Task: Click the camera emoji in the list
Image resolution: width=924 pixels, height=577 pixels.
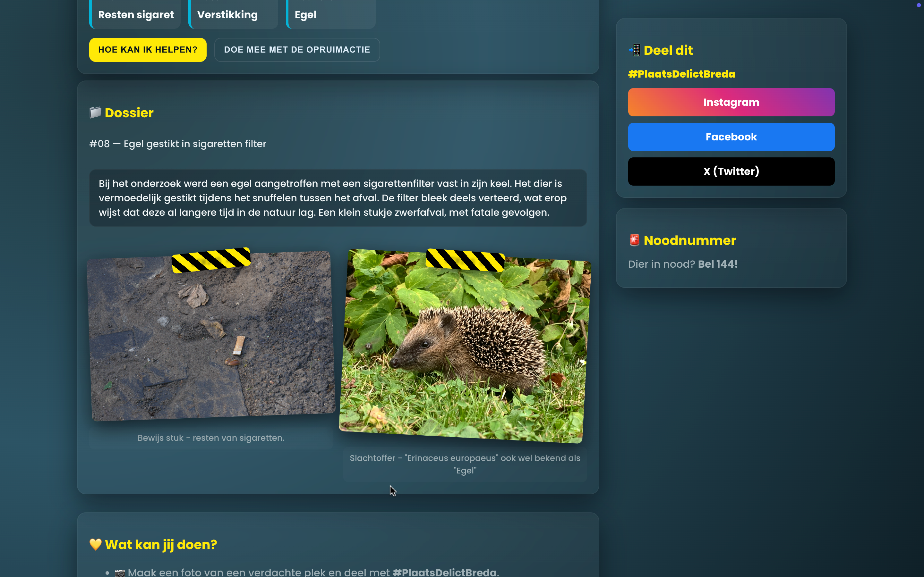Action: [120, 573]
